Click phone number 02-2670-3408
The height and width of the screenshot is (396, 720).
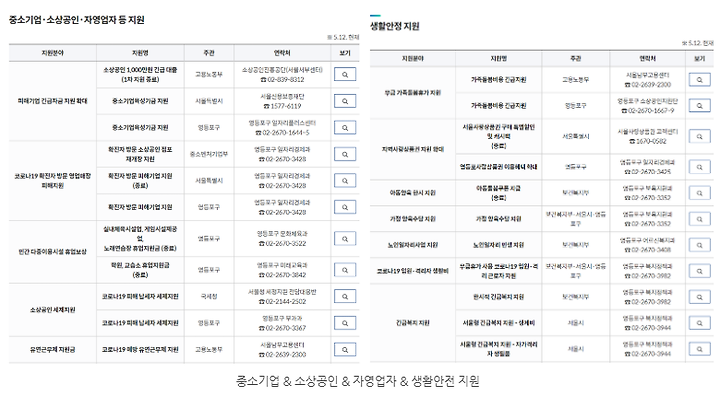[x=647, y=250]
